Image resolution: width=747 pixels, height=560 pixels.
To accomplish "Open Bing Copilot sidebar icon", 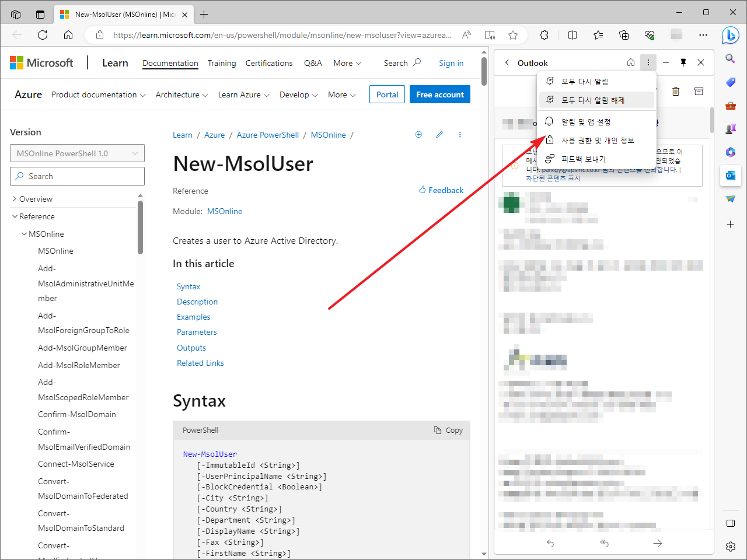I will pos(730,36).
